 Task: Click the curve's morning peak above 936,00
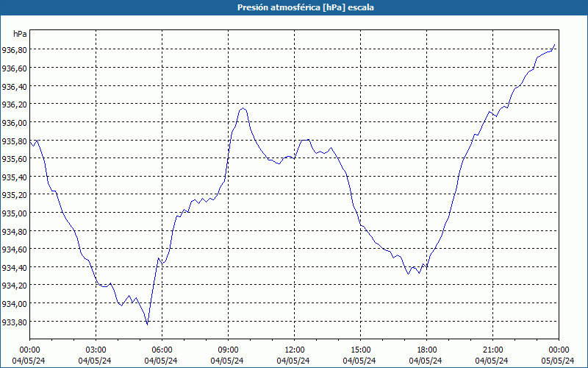coord(243,108)
